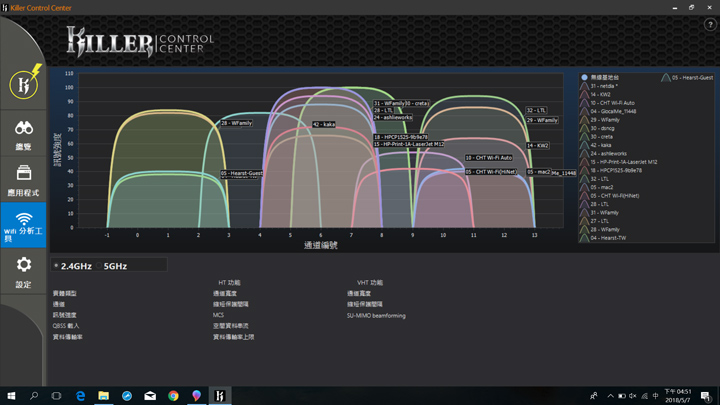720x405 pixels.
Task: Open File Explorer from taskbar
Action: click(x=103, y=395)
